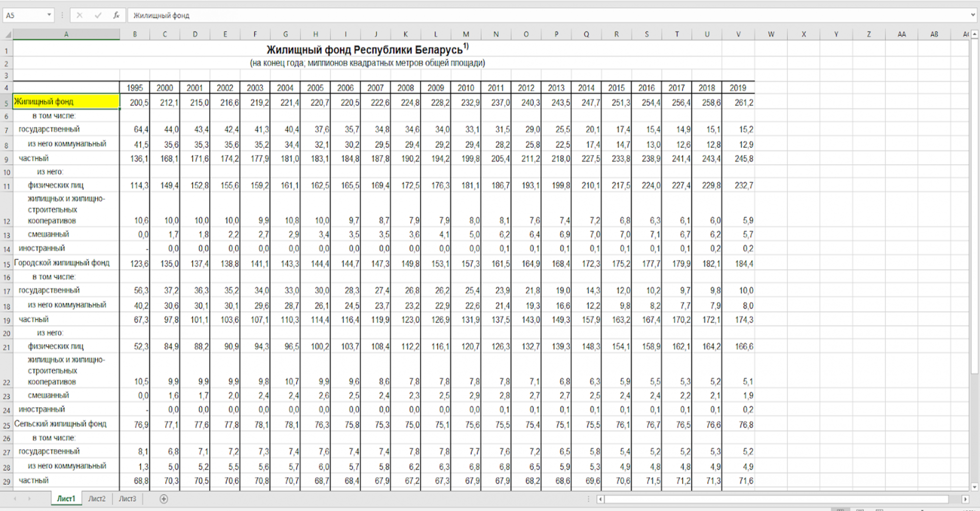Click the 2010 year header cell
Image resolution: width=980 pixels, height=511 pixels.
(x=466, y=88)
